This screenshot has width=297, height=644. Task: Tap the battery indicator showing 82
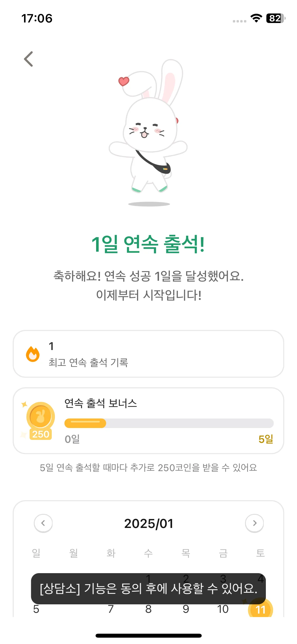tap(276, 18)
